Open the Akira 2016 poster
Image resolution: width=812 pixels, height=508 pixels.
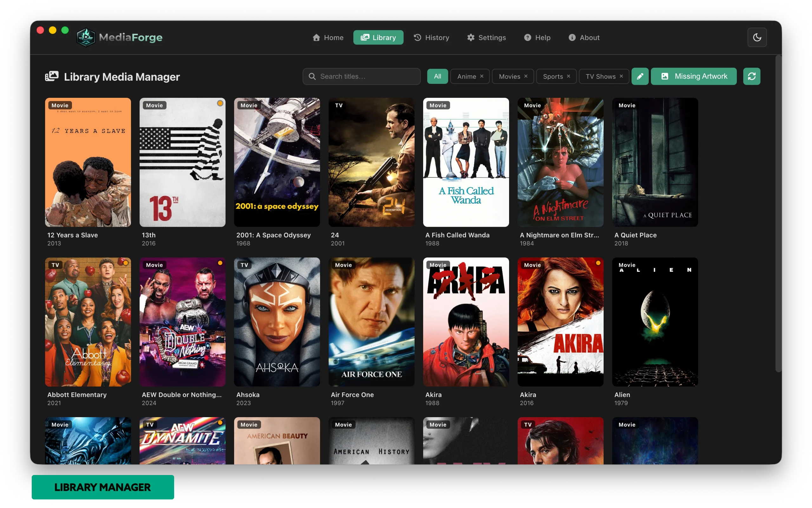(x=561, y=322)
